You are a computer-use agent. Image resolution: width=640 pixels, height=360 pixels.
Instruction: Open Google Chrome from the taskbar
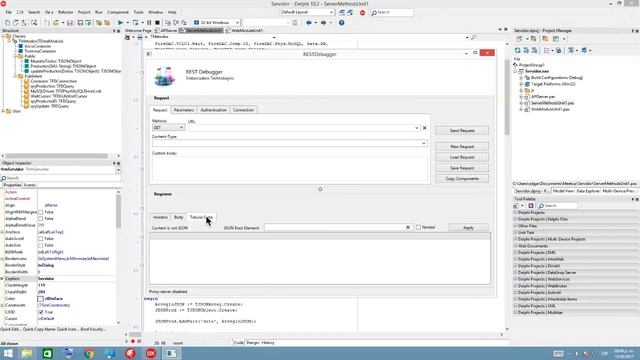coord(89,353)
